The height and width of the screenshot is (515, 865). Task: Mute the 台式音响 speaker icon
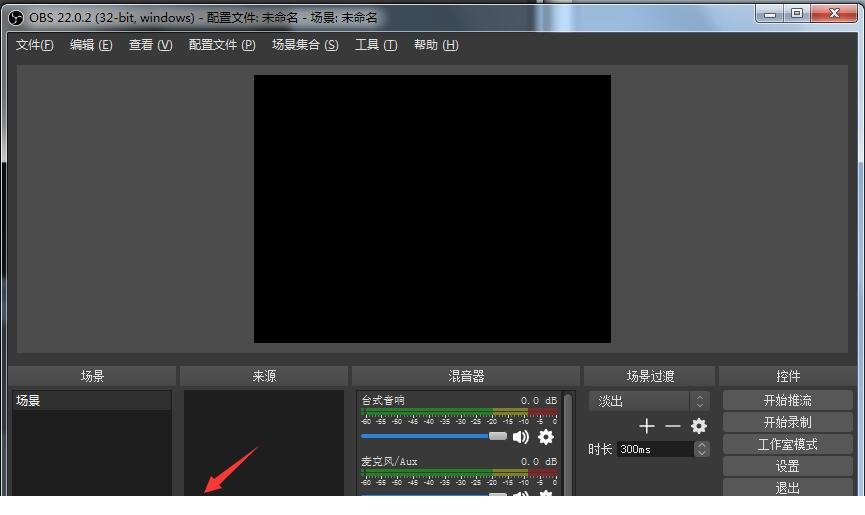[x=520, y=437]
